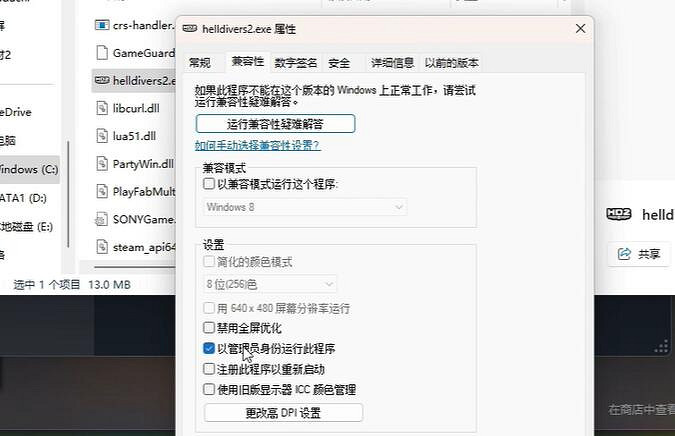The image size is (675, 436).
Task: Open the 8位(256)色 color mode dropdown
Action: (x=269, y=284)
